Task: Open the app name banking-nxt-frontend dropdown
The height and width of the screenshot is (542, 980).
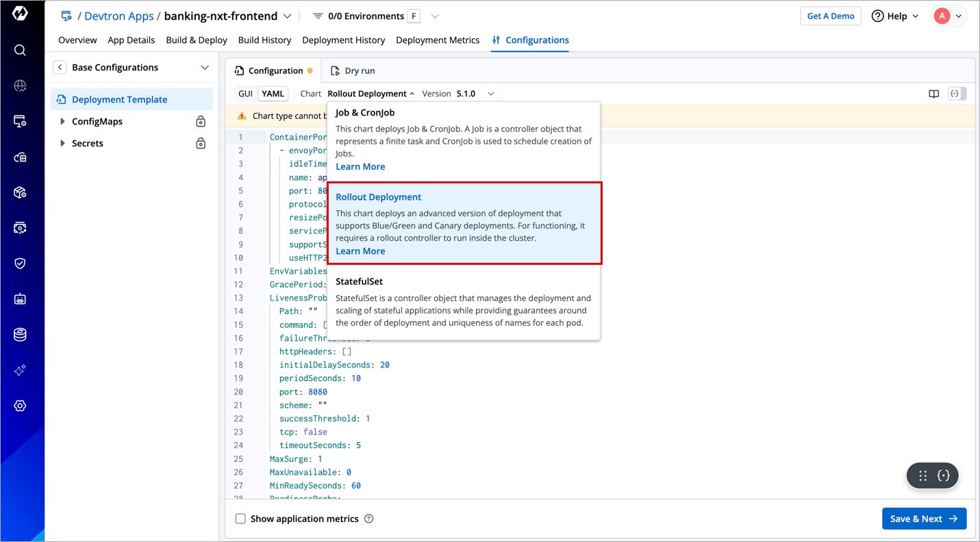Action: pos(287,16)
